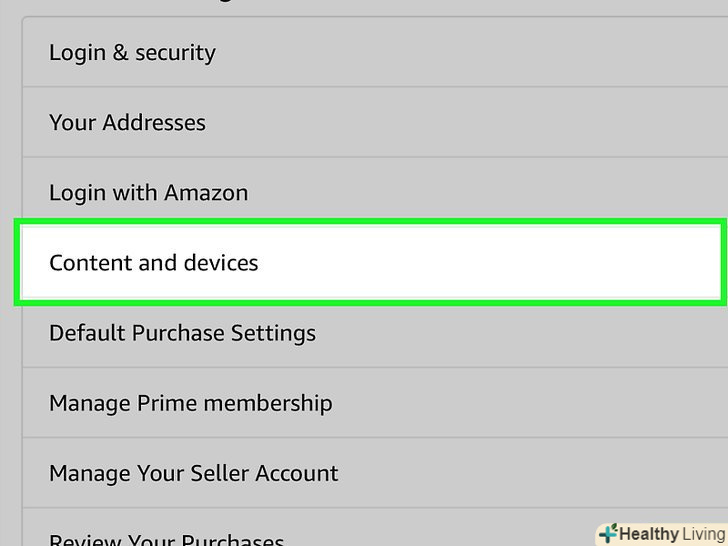Click the "Review Your Purchases" text label
The width and height of the screenshot is (728, 546).
click(166, 539)
